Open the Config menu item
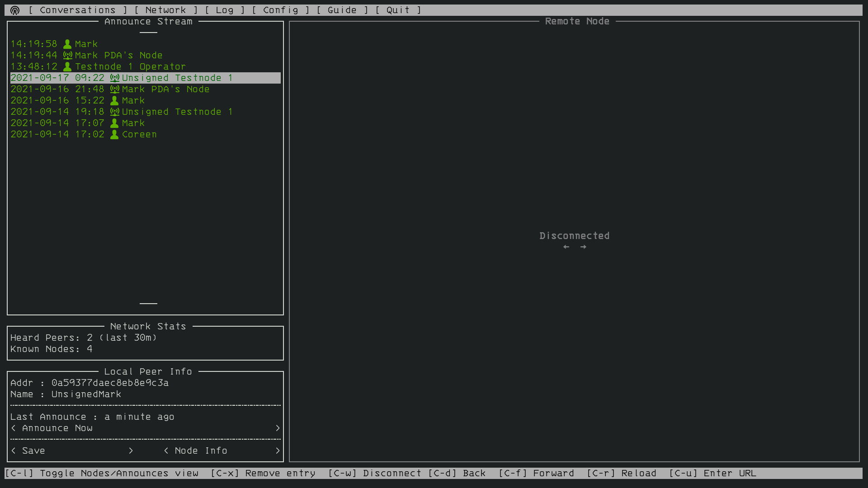 tap(280, 10)
